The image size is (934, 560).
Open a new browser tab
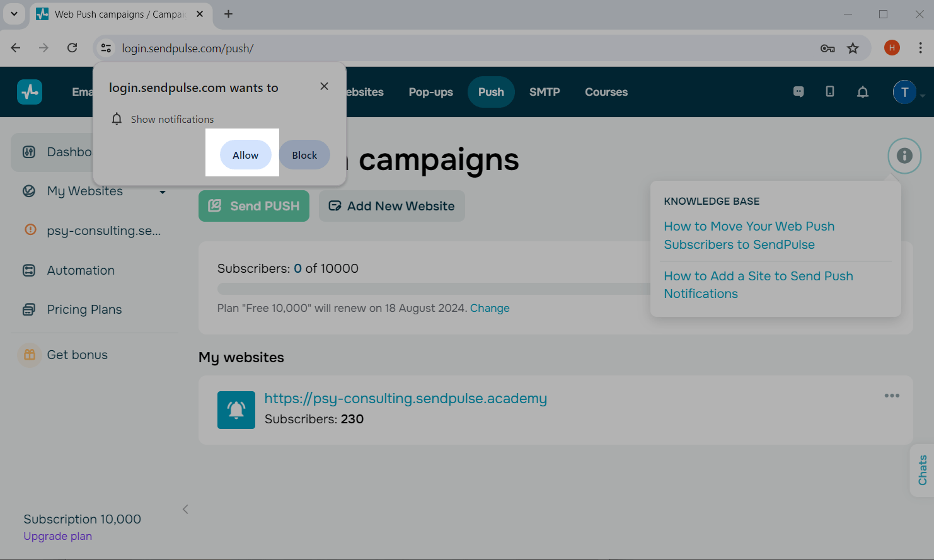tap(229, 14)
